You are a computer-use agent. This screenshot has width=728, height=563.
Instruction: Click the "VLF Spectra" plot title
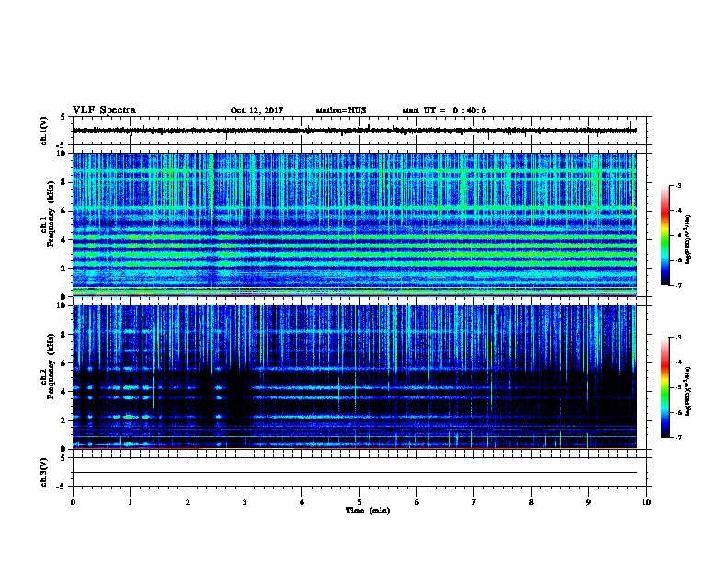(x=104, y=110)
